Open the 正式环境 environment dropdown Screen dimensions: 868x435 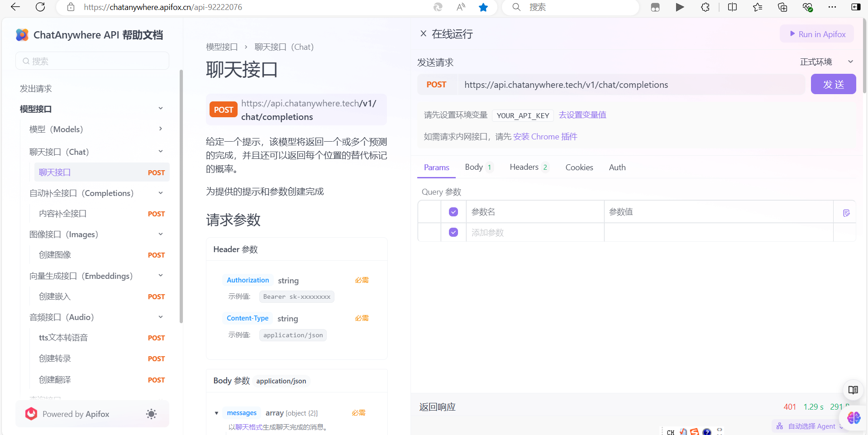pyautogui.click(x=826, y=62)
